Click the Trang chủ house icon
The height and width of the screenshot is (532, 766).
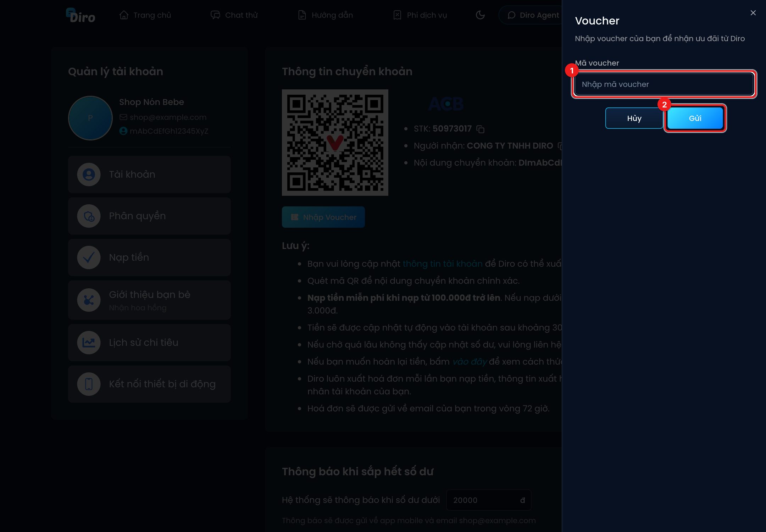[x=124, y=15]
